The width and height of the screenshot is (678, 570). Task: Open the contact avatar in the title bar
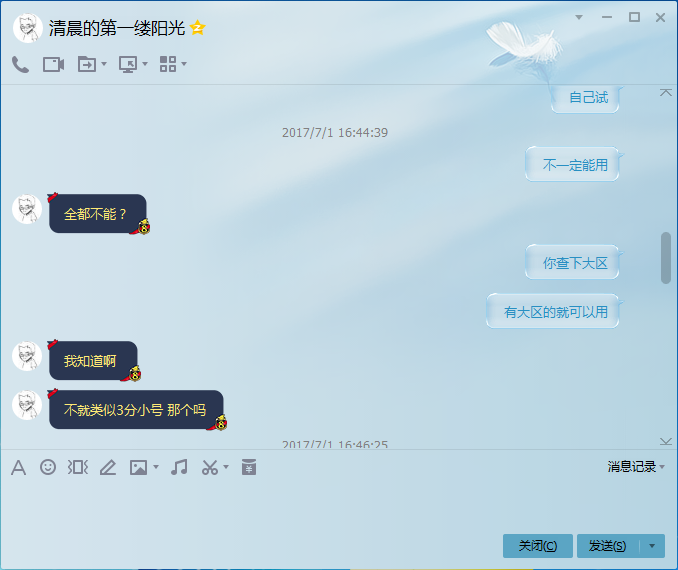[28, 28]
